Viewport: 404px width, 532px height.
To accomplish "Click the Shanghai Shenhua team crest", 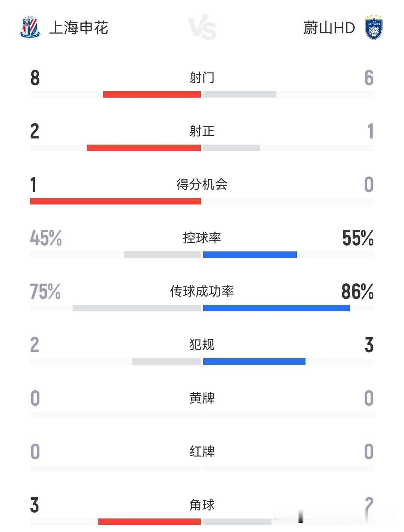I will [30, 27].
